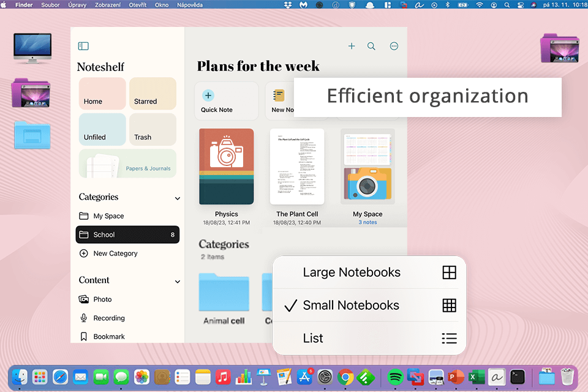
Task: Open the Otevřít menu
Action: [x=138, y=5]
